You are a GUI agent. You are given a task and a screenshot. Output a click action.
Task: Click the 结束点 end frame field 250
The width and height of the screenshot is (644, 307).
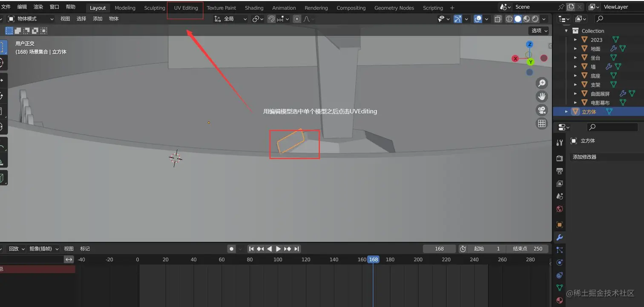pos(528,249)
